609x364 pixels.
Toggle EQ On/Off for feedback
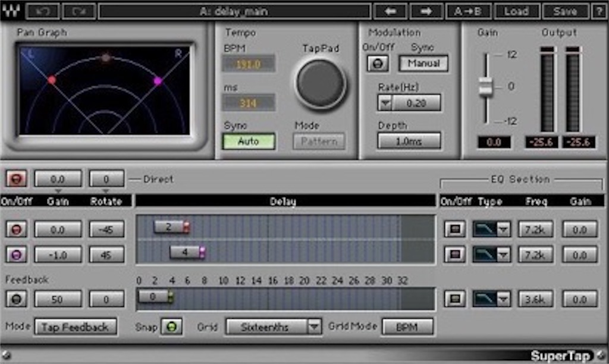(455, 299)
